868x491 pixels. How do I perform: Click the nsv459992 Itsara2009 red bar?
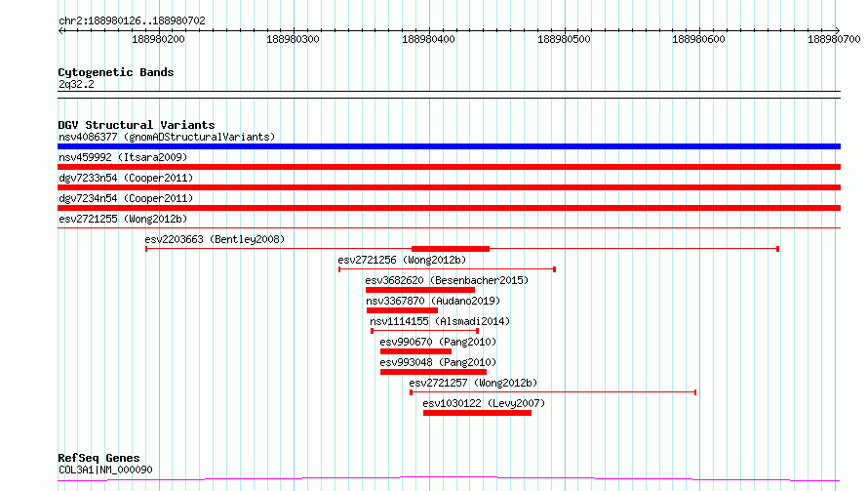tap(449, 167)
